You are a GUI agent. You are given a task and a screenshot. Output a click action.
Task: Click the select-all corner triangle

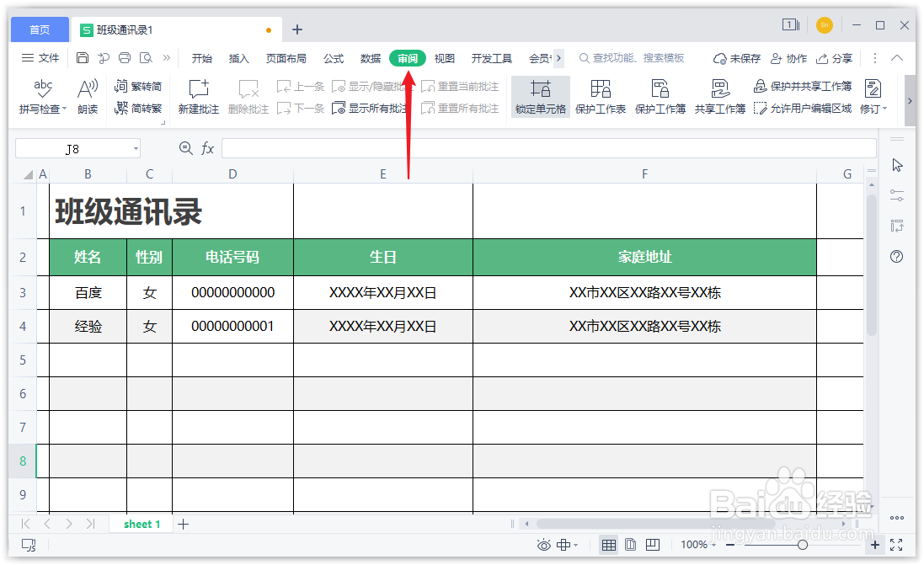(28, 174)
